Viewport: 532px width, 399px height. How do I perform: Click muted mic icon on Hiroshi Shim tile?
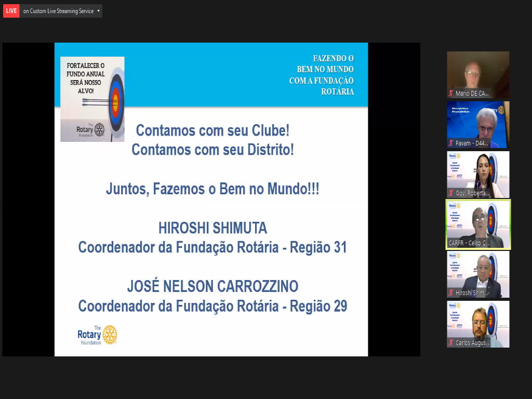451,293
